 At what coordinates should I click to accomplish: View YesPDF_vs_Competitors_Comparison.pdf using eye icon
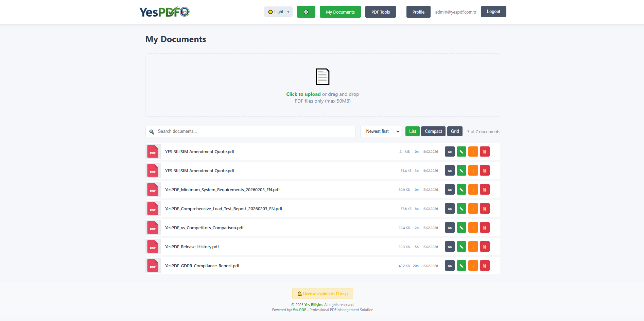[450, 228]
